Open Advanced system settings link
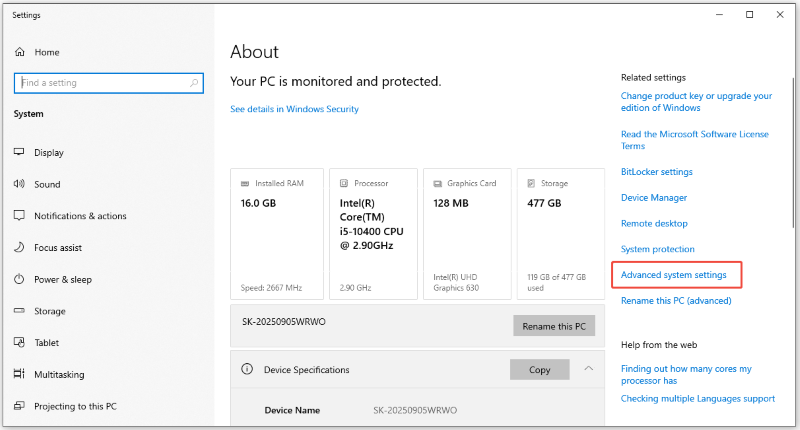The height and width of the screenshot is (430, 800). [x=673, y=275]
